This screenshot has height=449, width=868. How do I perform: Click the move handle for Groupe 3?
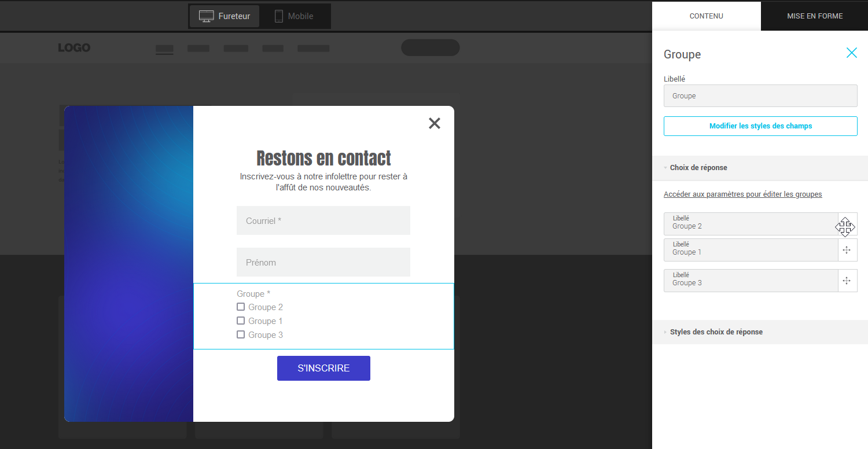point(847,281)
